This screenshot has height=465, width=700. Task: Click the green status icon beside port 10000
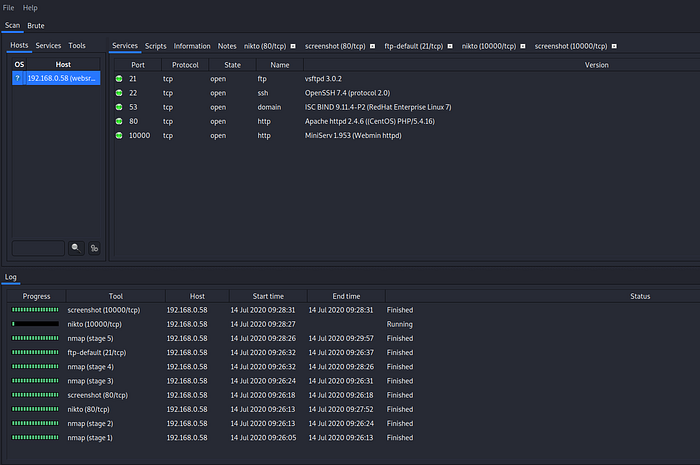(119, 135)
